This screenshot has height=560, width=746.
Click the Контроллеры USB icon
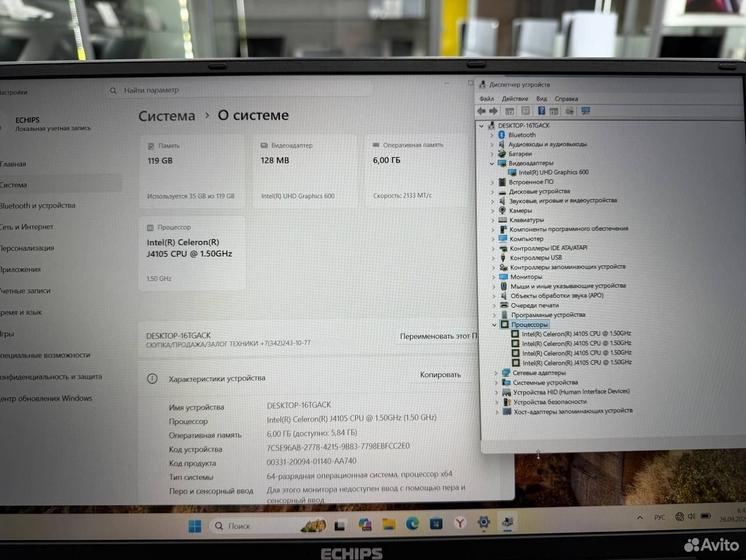(503, 257)
